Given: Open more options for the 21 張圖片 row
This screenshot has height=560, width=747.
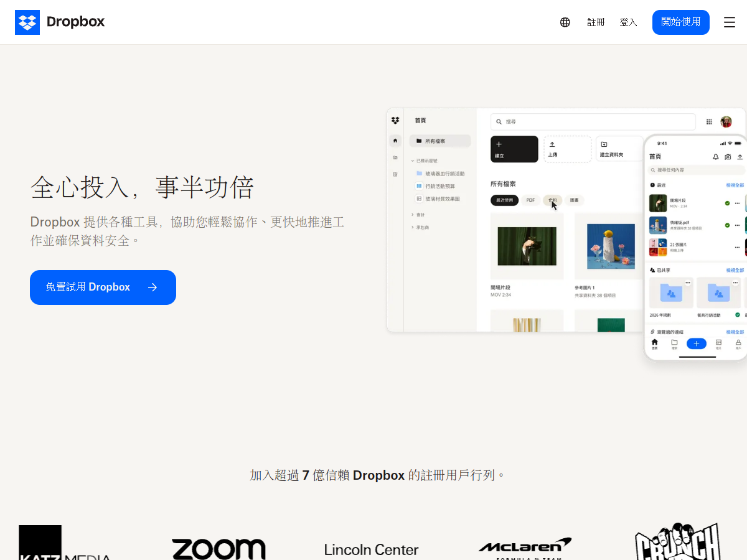Looking at the screenshot, I should click(738, 247).
